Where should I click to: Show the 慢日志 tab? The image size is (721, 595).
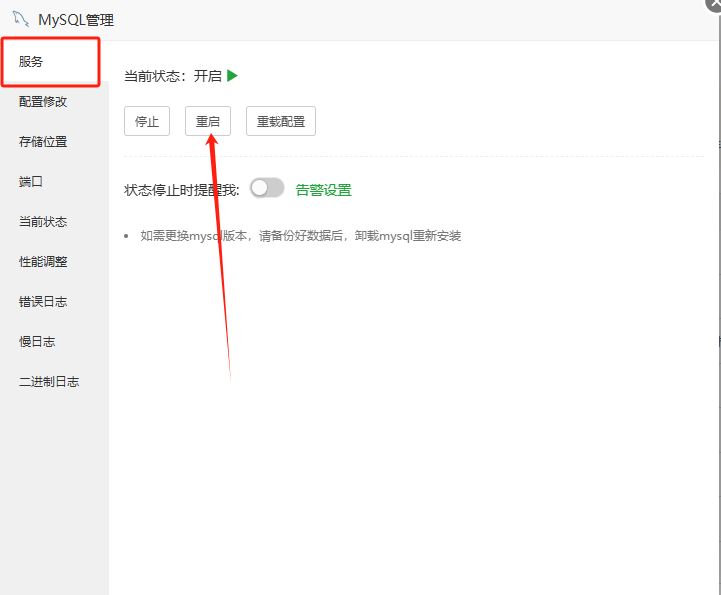pyautogui.click(x=37, y=342)
